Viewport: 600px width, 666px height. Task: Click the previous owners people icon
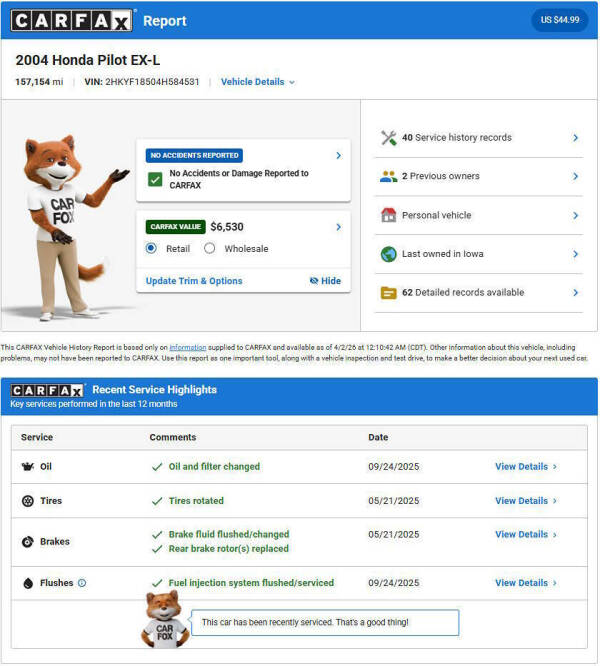click(x=389, y=176)
